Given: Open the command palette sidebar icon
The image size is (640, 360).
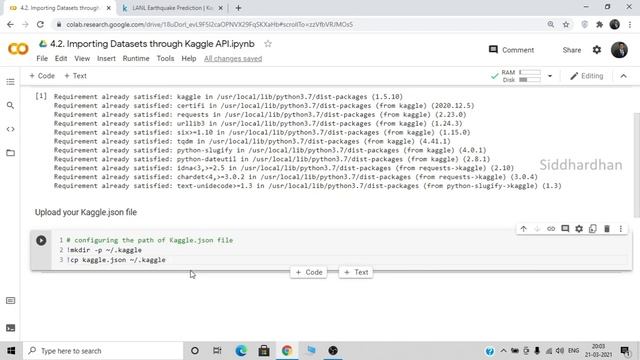Looking at the screenshot, I should 11,301.
